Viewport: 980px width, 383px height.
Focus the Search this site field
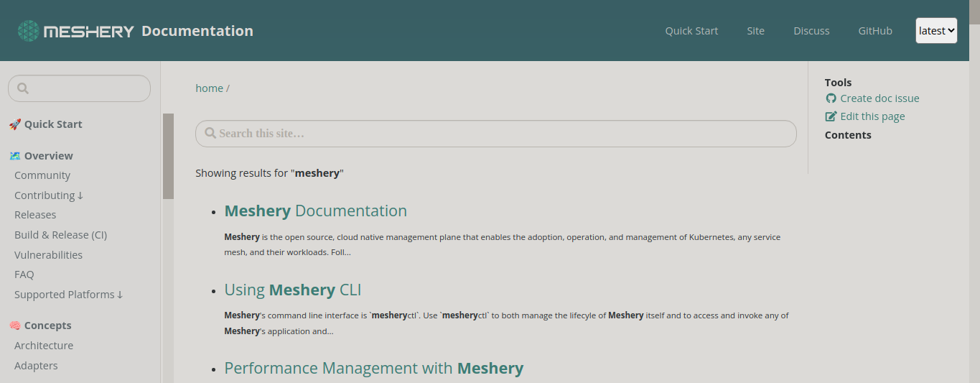point(496,134)
